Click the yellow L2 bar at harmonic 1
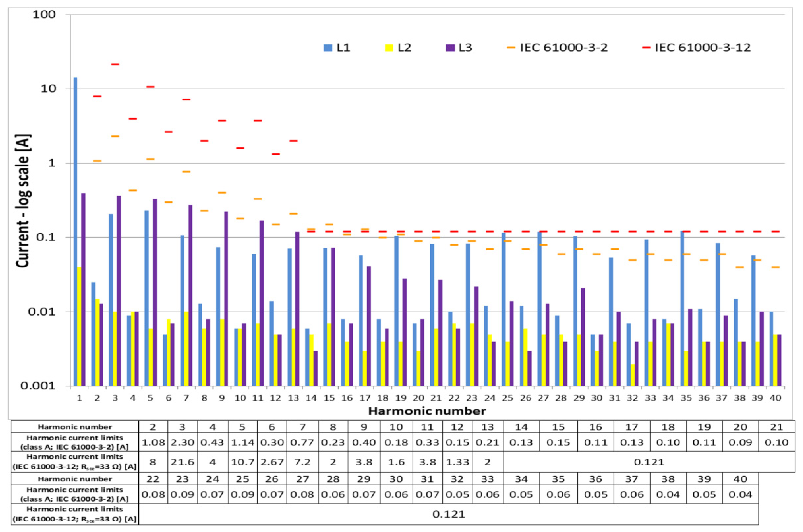The image size is (803, 532). tap(79, 326)
